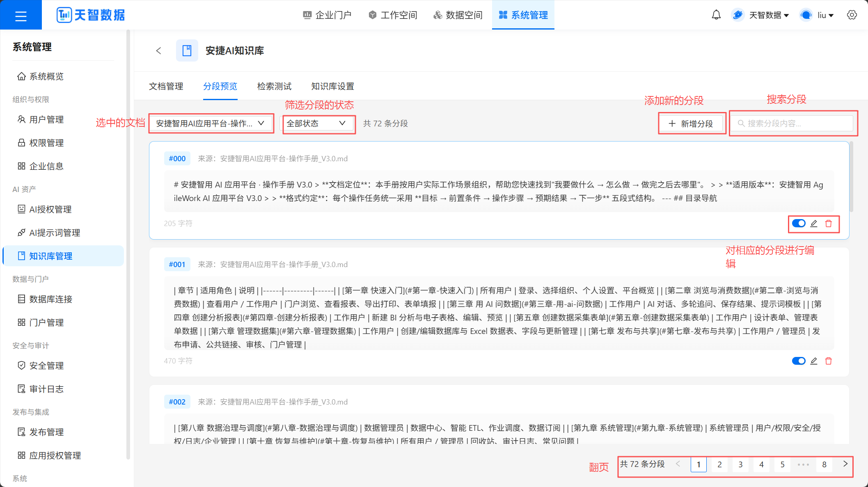868x487 pixels.
Task: Click the #002 segment number tag
Action: (x=177, y=402)
